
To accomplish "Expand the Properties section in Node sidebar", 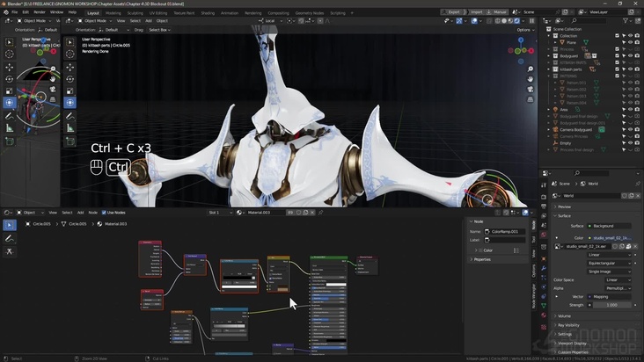I will coord(480,259).
